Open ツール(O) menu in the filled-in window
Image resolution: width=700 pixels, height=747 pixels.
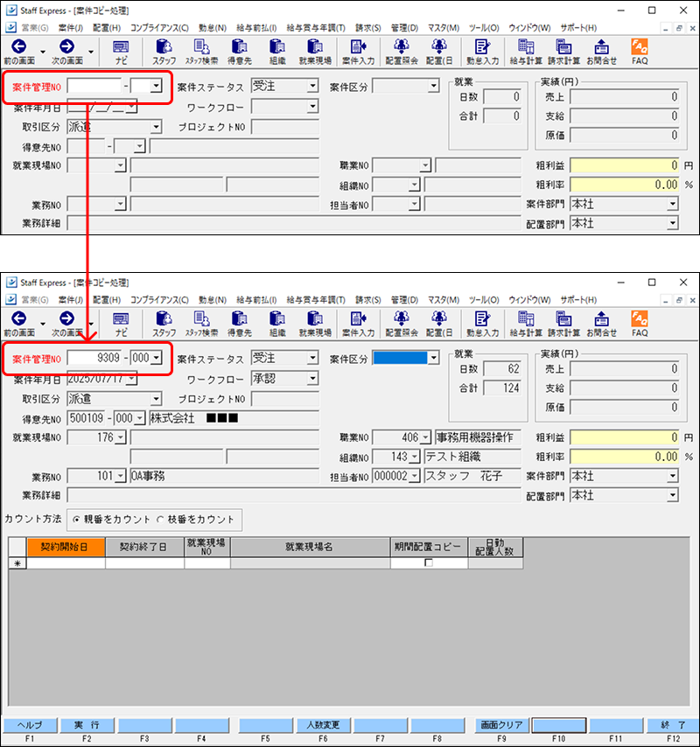tap(484, 300)
